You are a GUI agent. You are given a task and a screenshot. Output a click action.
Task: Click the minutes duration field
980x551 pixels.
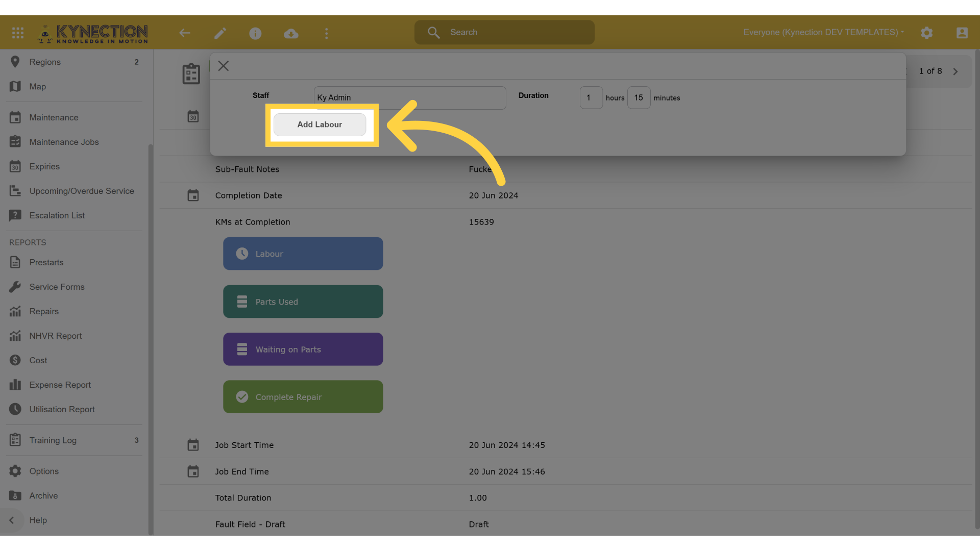(x=639, y=97)
